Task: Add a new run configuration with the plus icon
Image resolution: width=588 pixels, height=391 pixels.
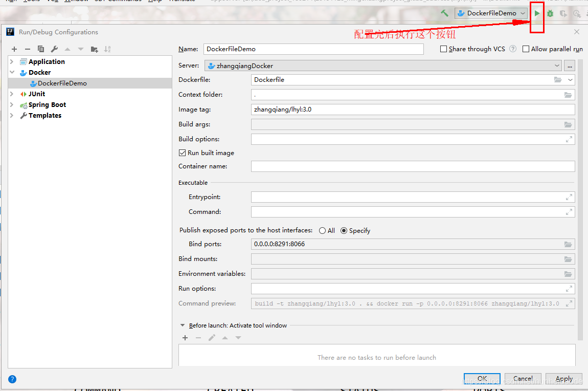Action: 14,49
